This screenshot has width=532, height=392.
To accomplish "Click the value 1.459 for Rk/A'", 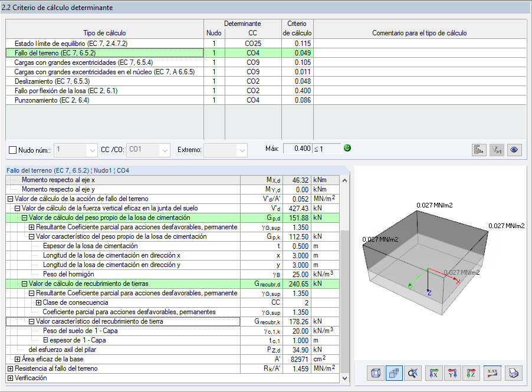I will (x=297, y=368).
